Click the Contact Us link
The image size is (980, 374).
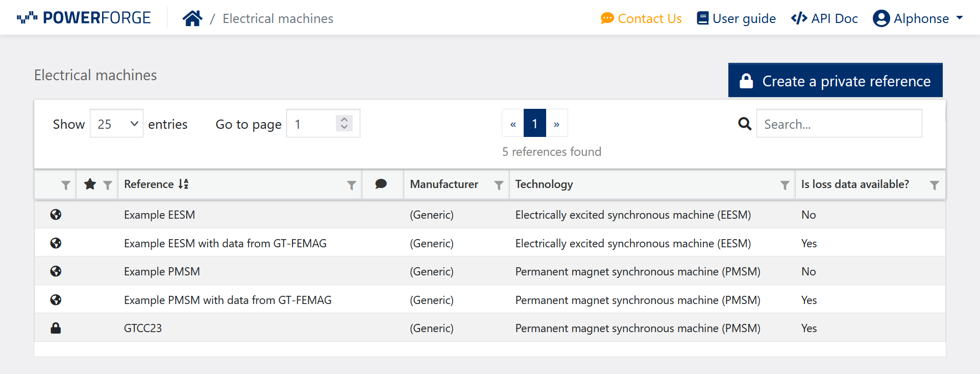point(641,18)
